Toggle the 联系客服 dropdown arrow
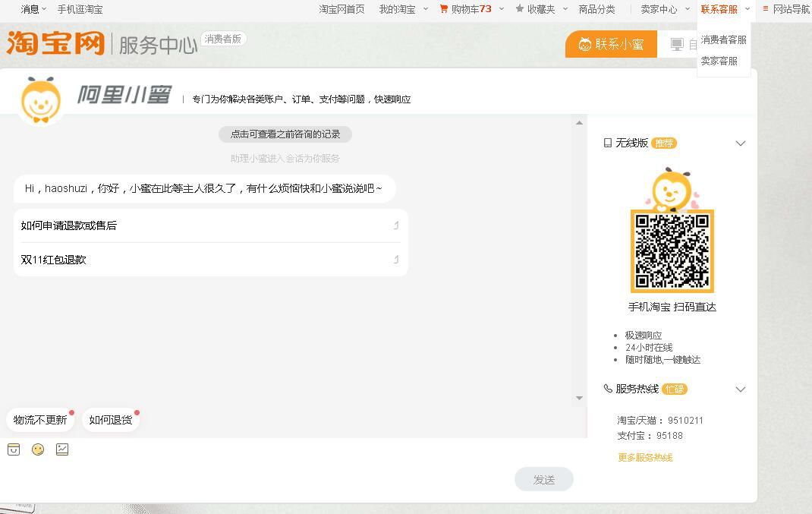The image size is (812, 514). click(747, 9)
